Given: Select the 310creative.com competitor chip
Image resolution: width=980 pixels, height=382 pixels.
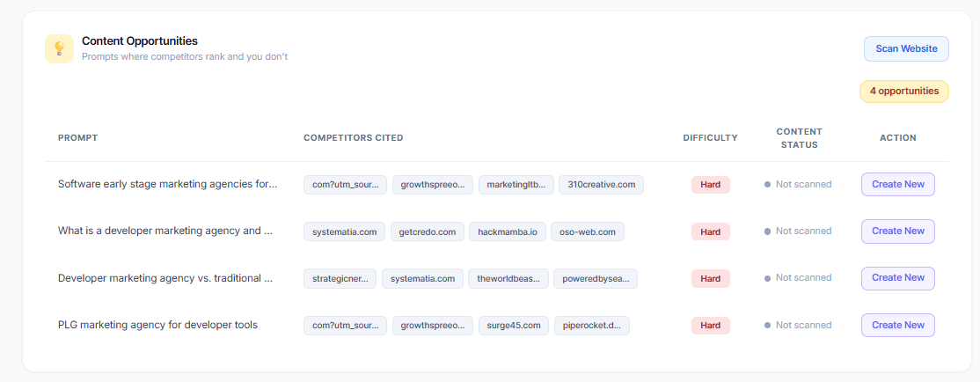Looking at the screenshot, I should tap(601, 185).
